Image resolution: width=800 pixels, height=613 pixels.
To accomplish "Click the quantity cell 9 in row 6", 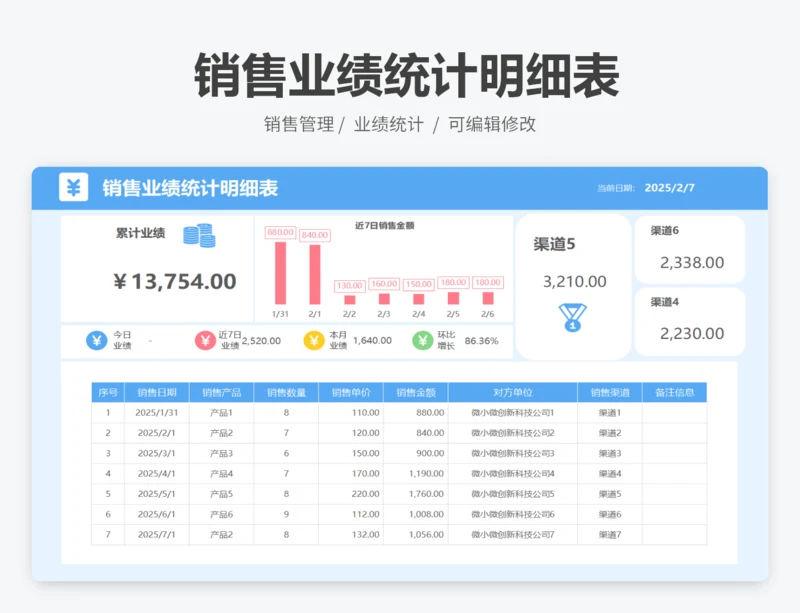I will click(x=286, y=514).
